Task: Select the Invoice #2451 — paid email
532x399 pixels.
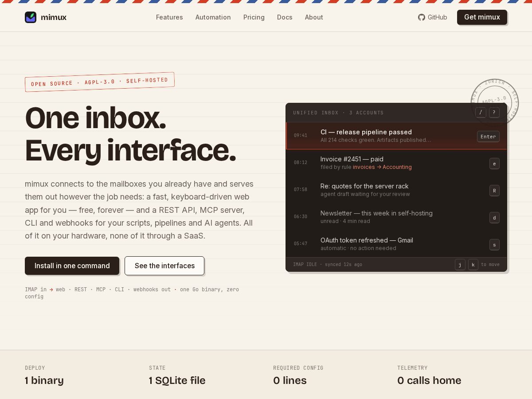Action: (x=396, y=163)
